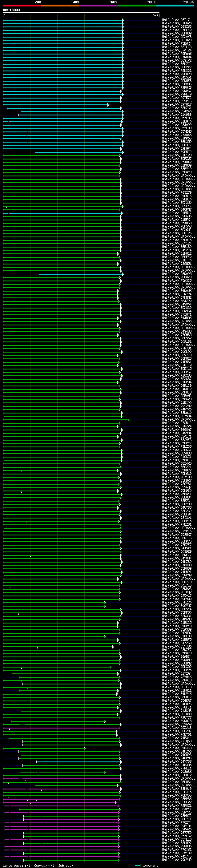This screenshot has width=197, height=868.
Task: Select label UniRef100_A8NEZ7
Action: [177, 555]
